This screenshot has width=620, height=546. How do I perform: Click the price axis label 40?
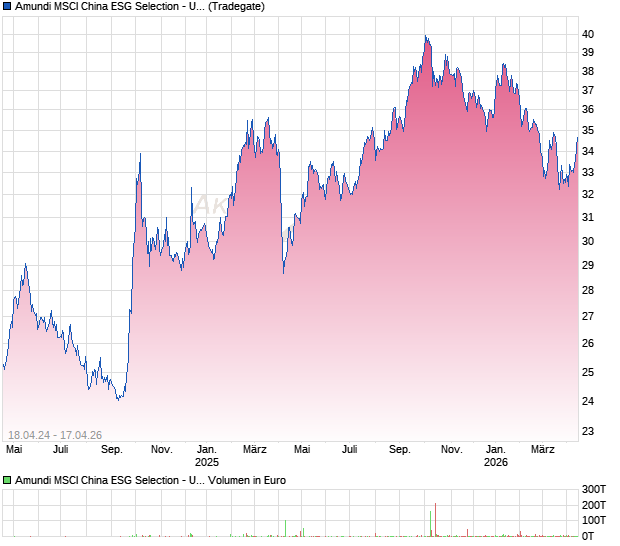coord(588,34)
